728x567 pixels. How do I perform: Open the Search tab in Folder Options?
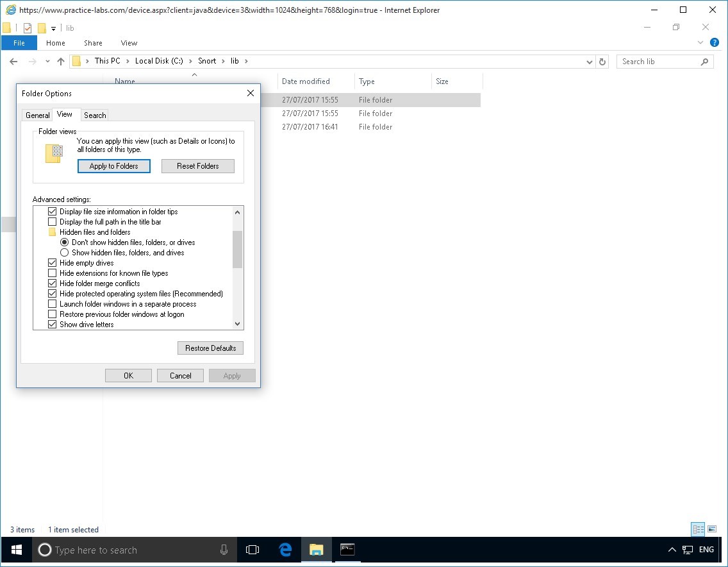pos(95,115)
